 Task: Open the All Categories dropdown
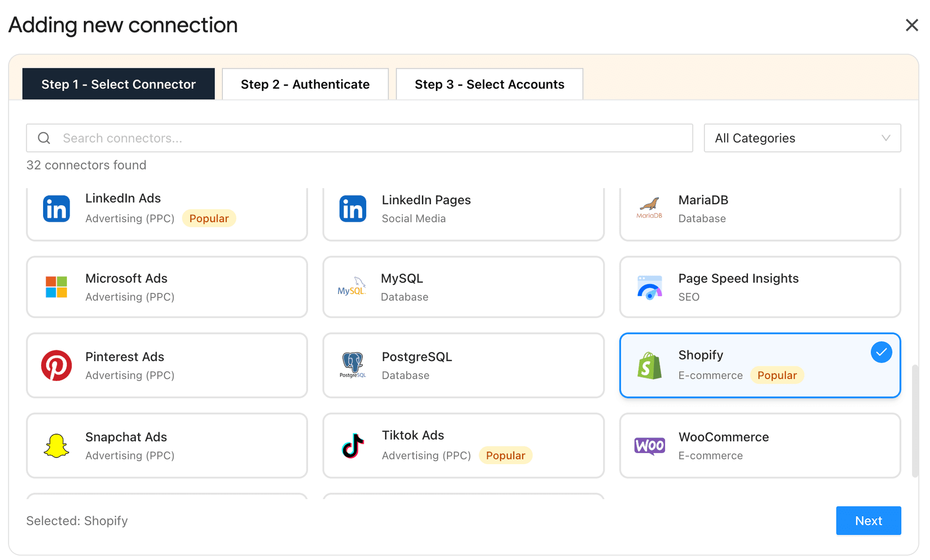click(x=802, y=138)
